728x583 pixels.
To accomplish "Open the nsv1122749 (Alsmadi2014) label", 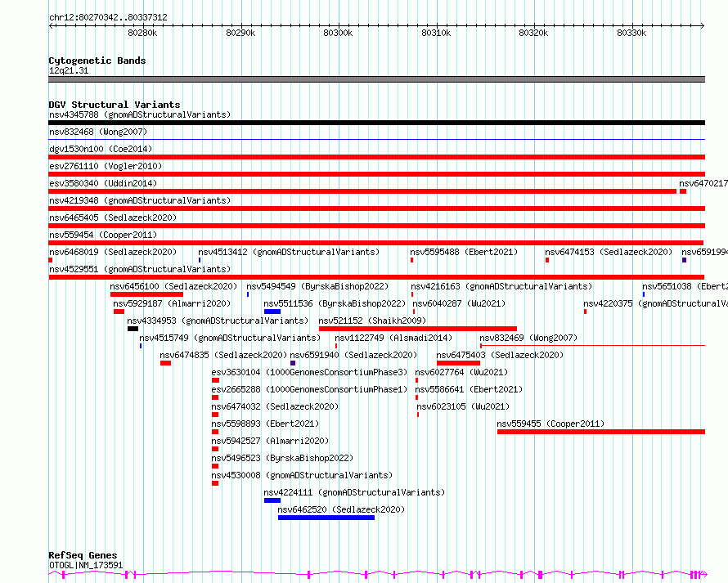I will [x=393, y=338].
